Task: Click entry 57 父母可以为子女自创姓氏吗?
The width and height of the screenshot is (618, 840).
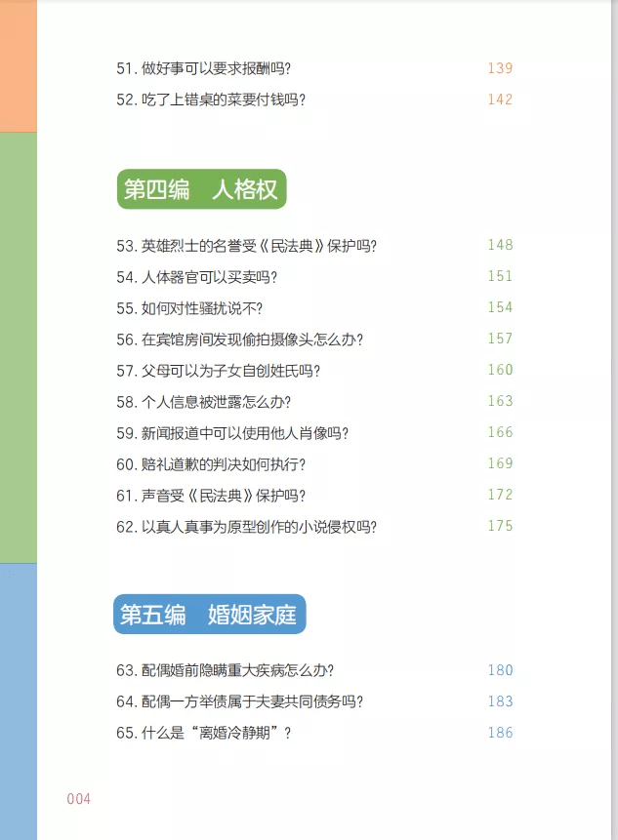Action: coord(218,370)
